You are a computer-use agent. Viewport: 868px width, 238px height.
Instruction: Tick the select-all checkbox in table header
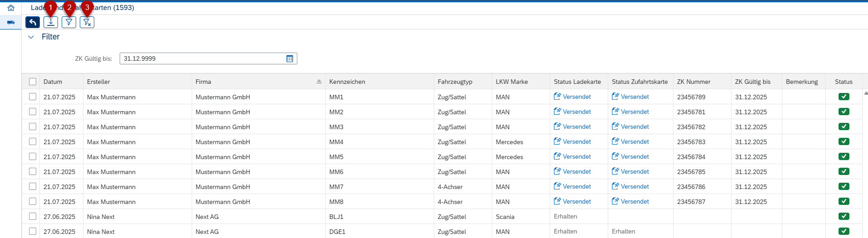coord(33,82)
